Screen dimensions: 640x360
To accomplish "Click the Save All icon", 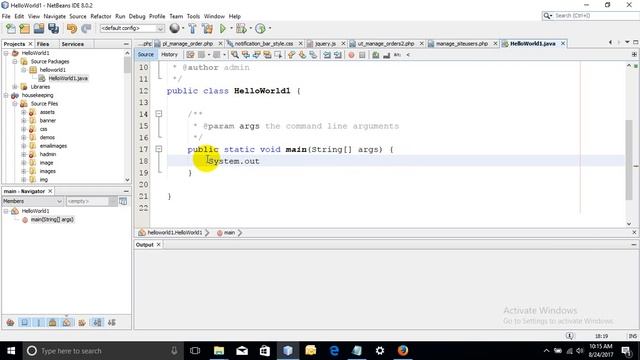I will (x=53, y=29).
